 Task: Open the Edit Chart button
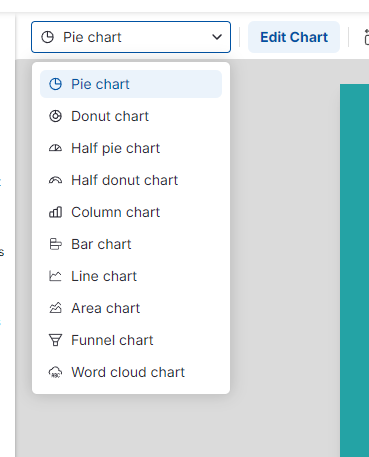pos(294,37)
